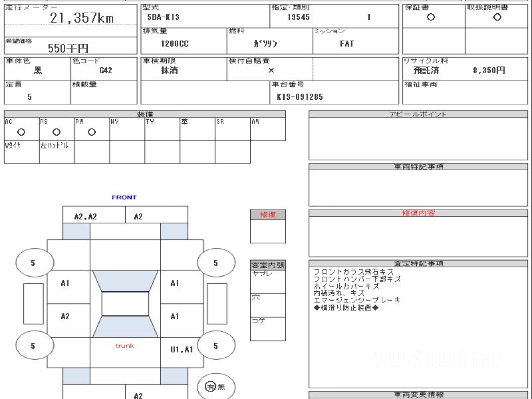Click the 21,357km mileage value
Image resolution: width=532 pixels, height=399 pixels.
click(x=82, y=18)
